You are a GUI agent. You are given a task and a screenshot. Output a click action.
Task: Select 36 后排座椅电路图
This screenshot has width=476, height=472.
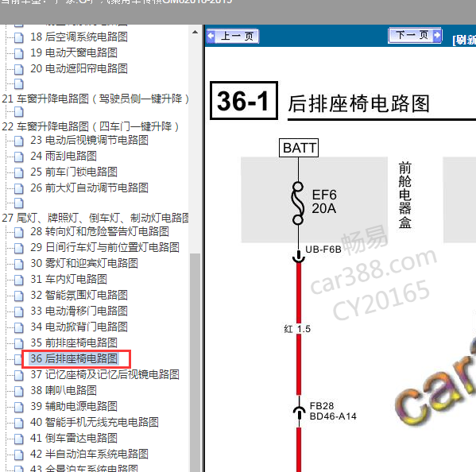(x=74, y=358)
